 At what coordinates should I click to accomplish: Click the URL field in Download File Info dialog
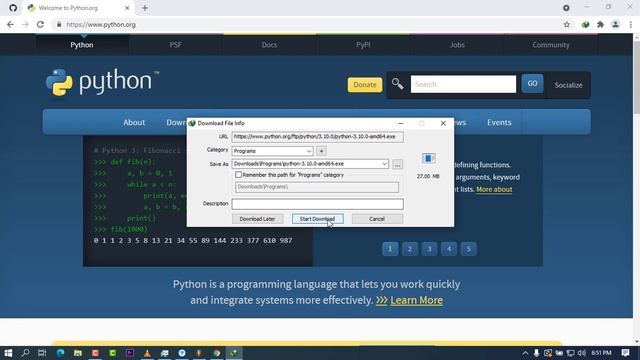318,137
